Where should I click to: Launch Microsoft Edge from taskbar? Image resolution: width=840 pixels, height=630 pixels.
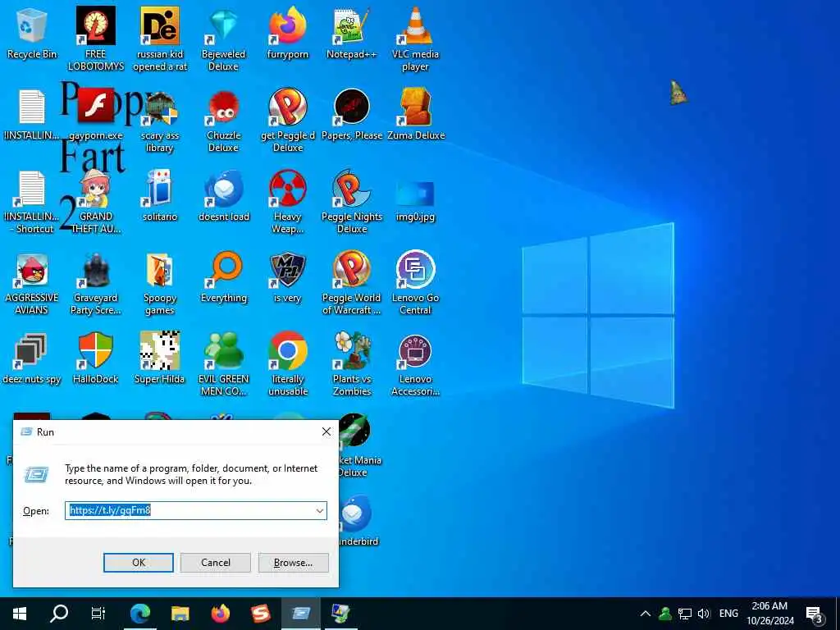point(139,614)
